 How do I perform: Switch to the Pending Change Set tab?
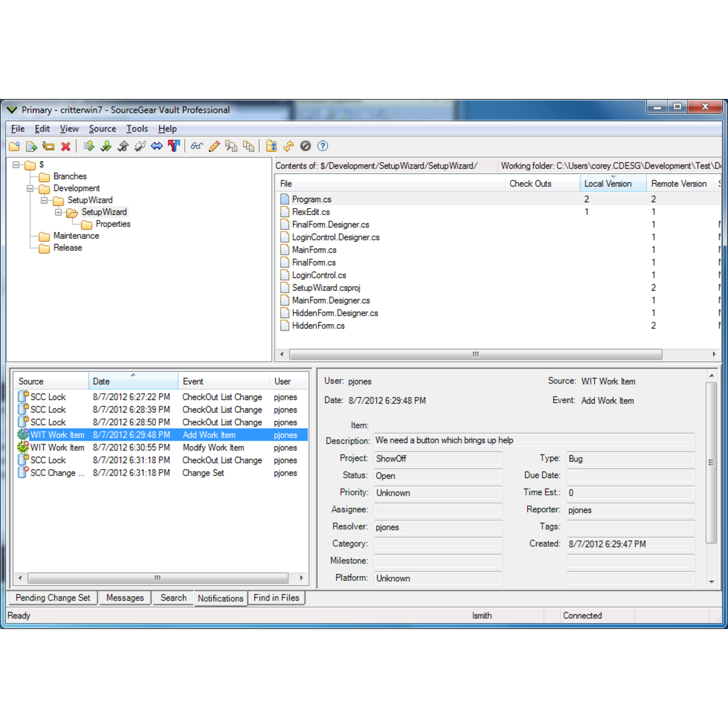click(53, 598)
